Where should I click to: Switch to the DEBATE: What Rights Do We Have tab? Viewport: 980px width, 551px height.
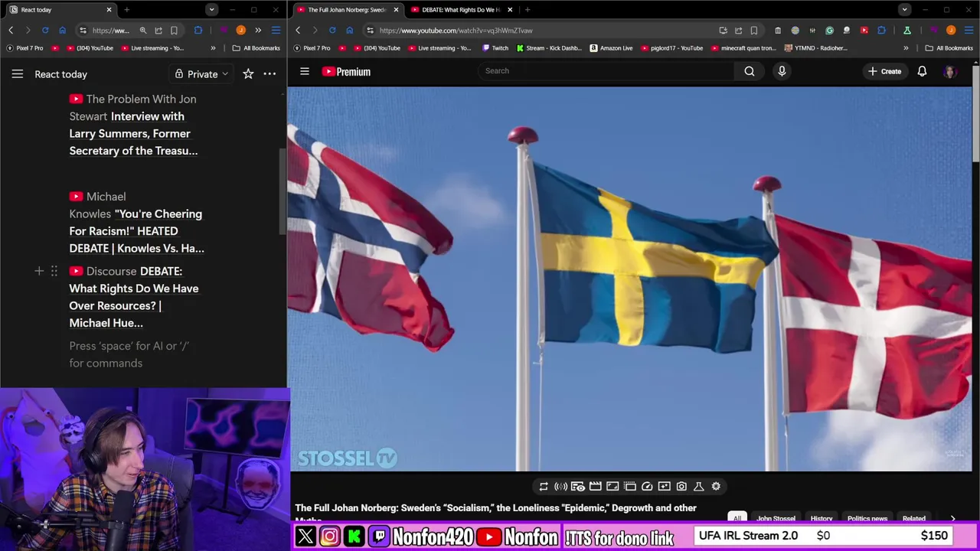(x=460, y=10)
